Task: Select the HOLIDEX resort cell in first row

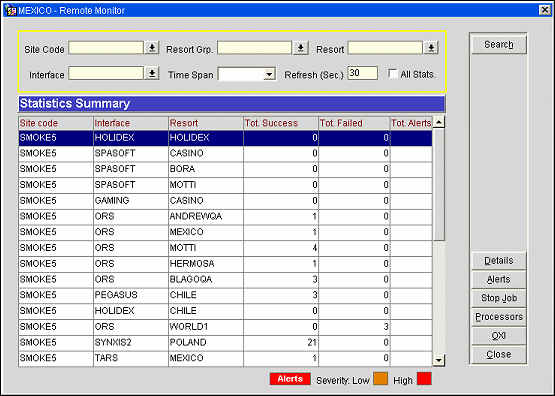Action: (x=206, y=138)
